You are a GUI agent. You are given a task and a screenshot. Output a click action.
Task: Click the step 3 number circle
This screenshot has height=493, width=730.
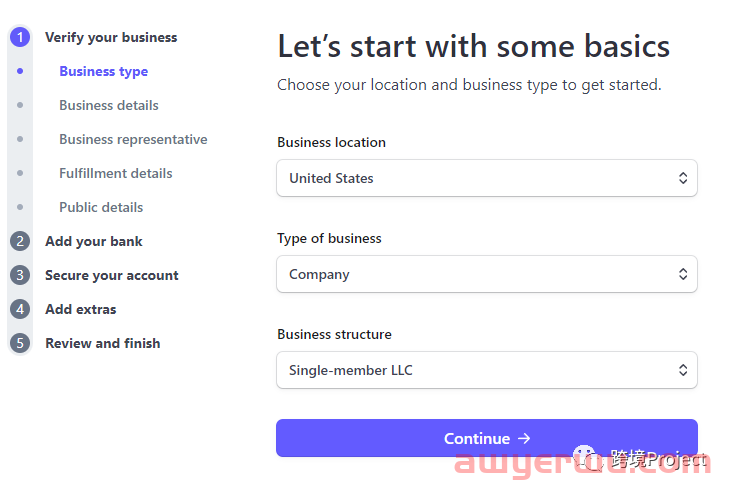pos(20,275)
